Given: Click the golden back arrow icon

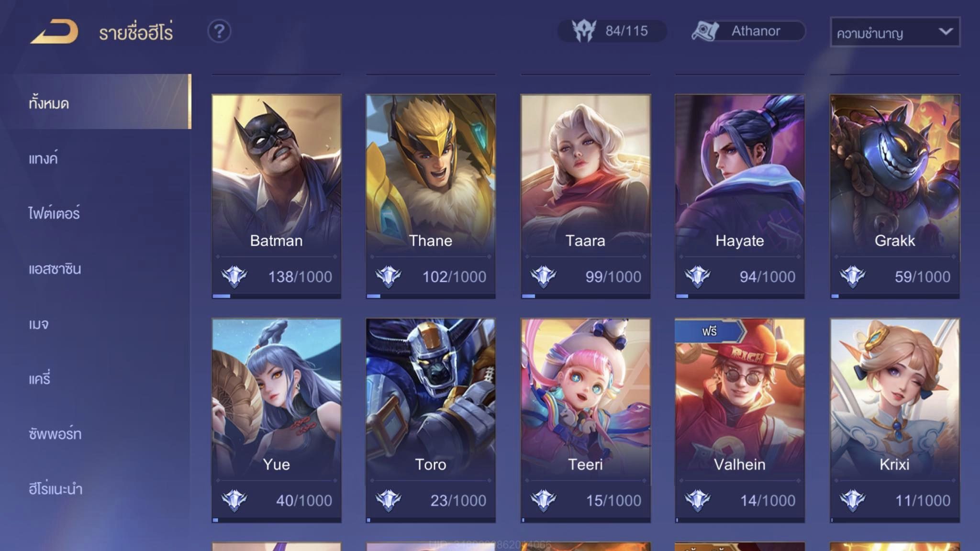Looking at the screenshot, I should (x=54, y=32).
